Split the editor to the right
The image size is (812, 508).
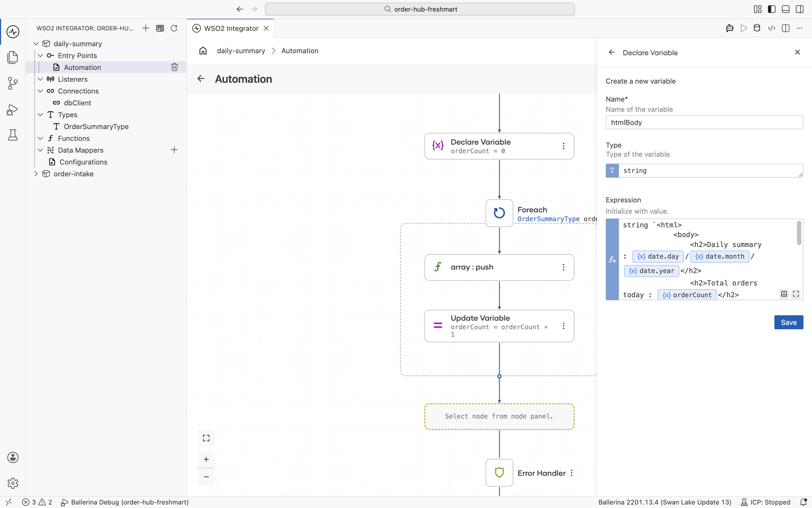[785, 28]
